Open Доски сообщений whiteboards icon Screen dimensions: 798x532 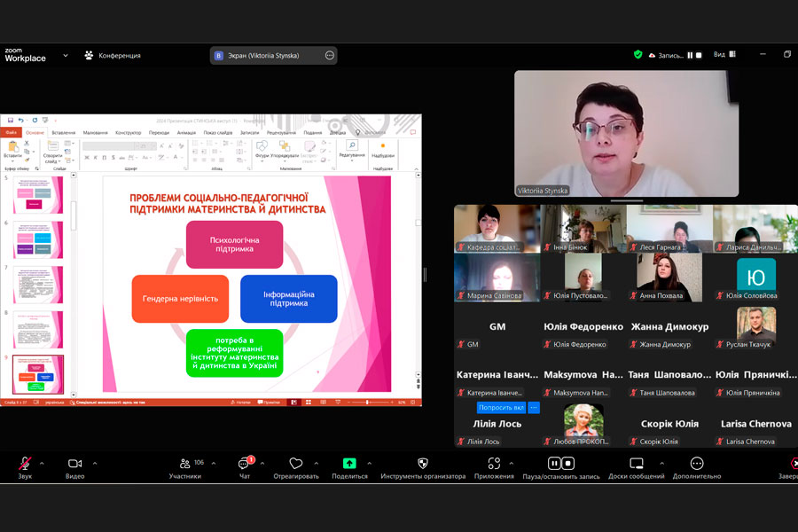point(636,464)
